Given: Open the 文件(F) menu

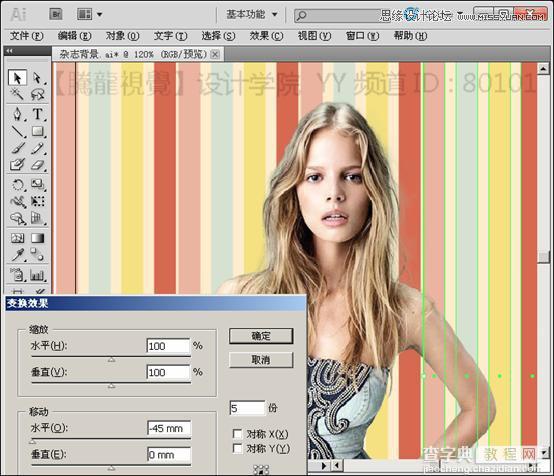Looking at the screenshot, I should 26,36.
